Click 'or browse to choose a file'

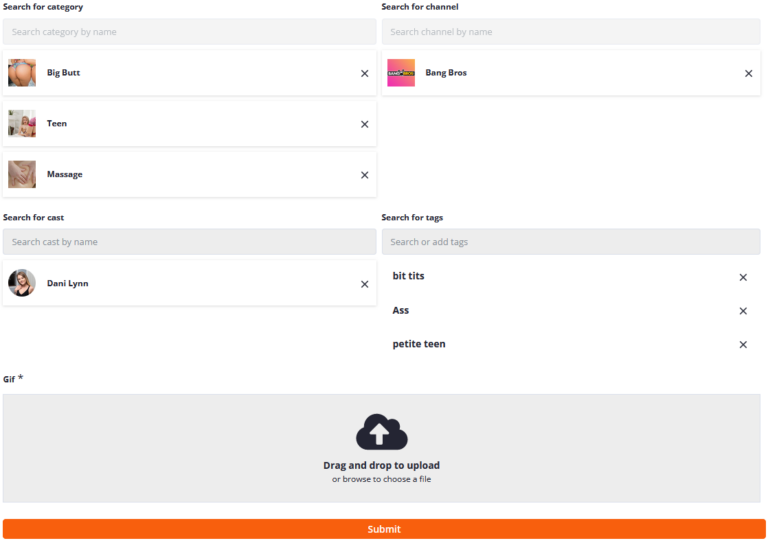coord(381,479)
